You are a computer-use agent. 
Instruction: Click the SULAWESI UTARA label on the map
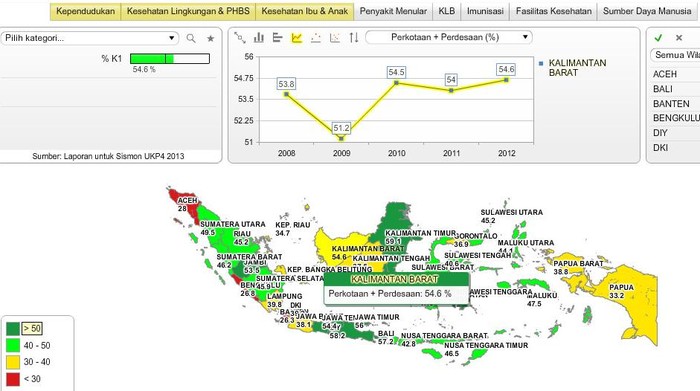(512, 212)
